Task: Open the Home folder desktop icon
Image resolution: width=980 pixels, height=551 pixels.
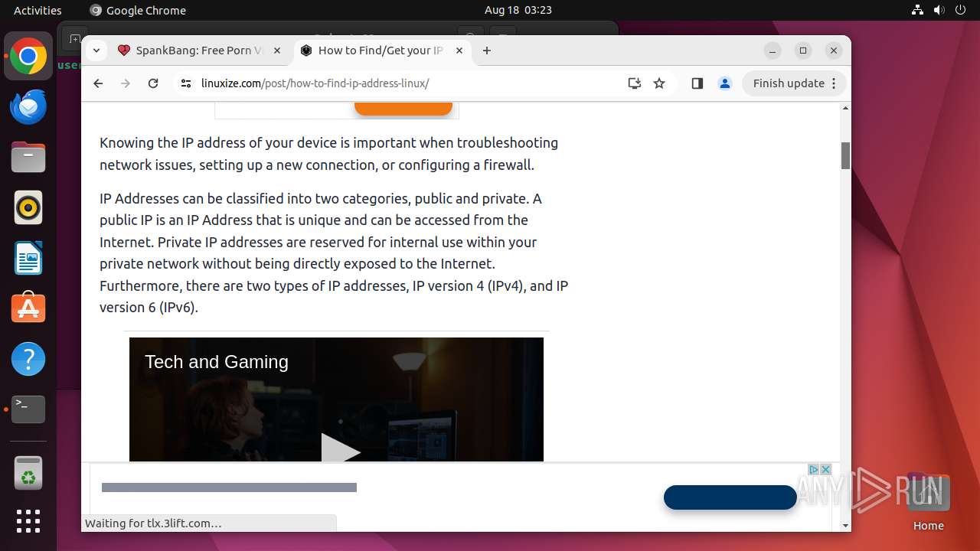Action: click(928, 502)
